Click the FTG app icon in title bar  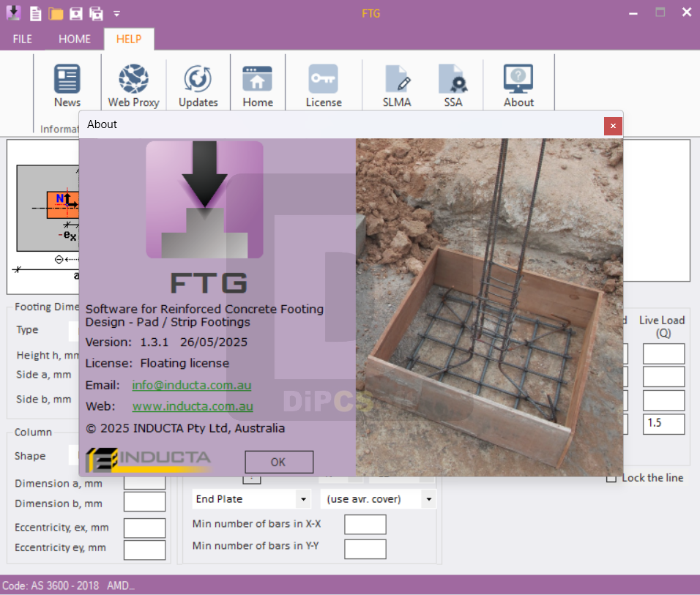(14, 12)
